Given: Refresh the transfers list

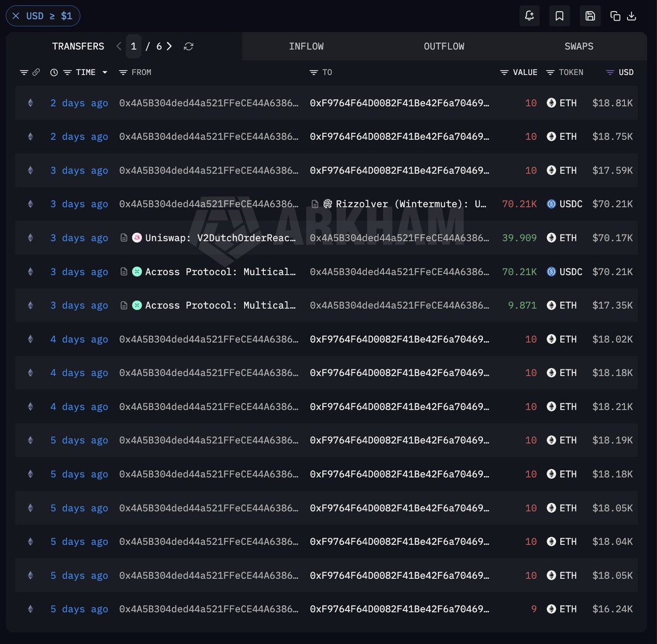Looking at the screenshot, I should [x=189, y=47].
